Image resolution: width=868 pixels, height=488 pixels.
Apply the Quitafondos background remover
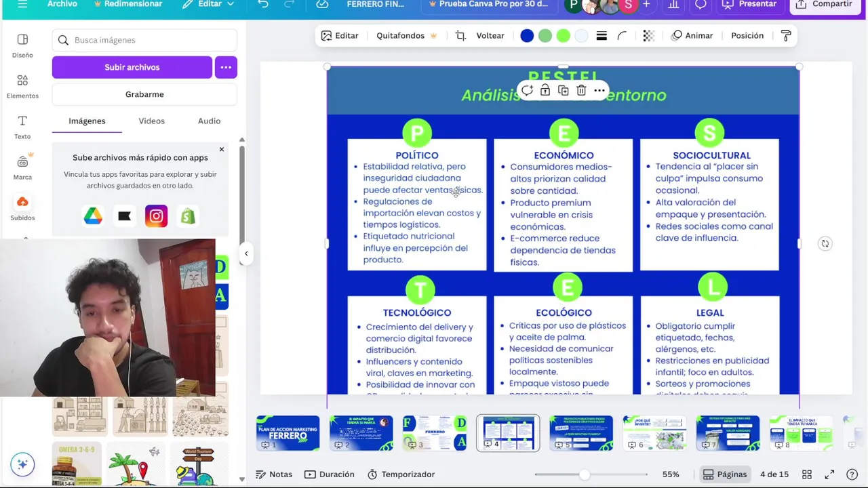coord(407,35)
